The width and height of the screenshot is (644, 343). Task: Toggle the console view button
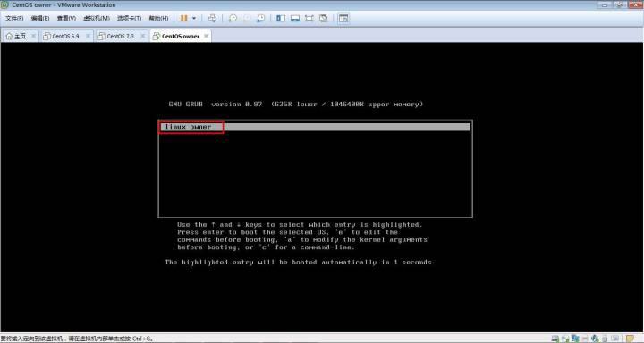click(343, 18)
